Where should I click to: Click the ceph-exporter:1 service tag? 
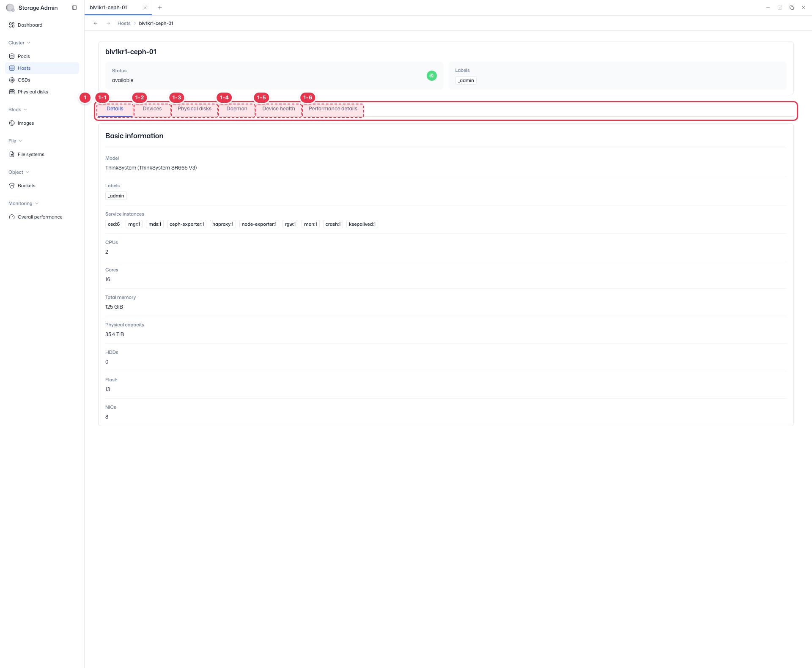[187, 224]
